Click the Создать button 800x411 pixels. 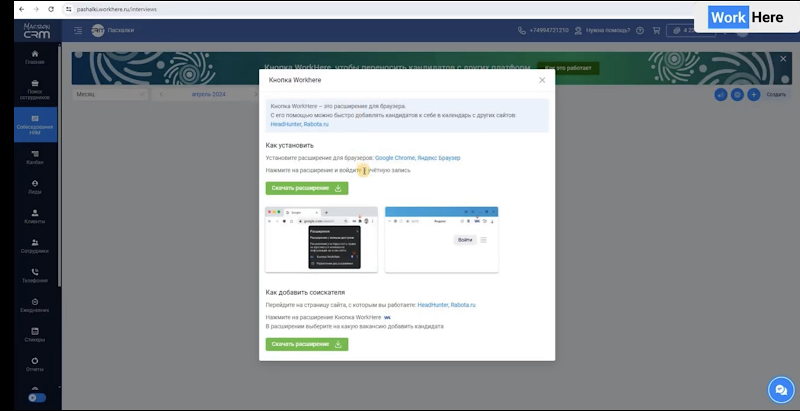tap(776, 94)
